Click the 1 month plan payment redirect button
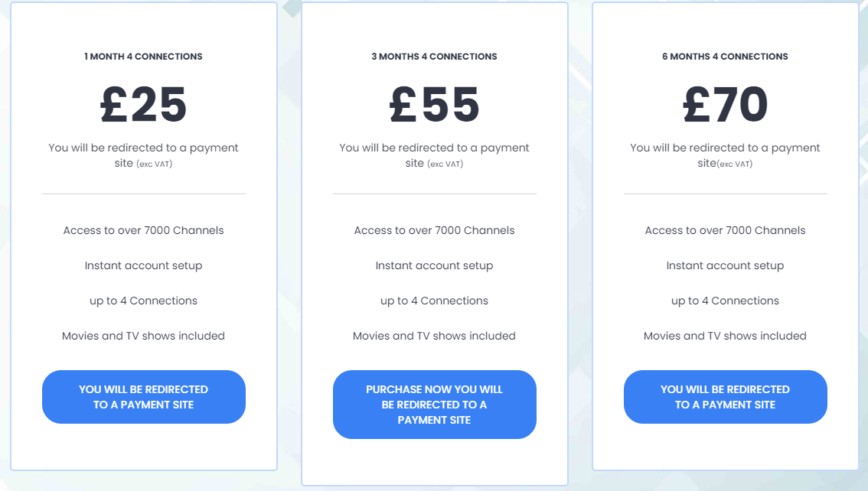868x491 pixels. click(143, 397)
